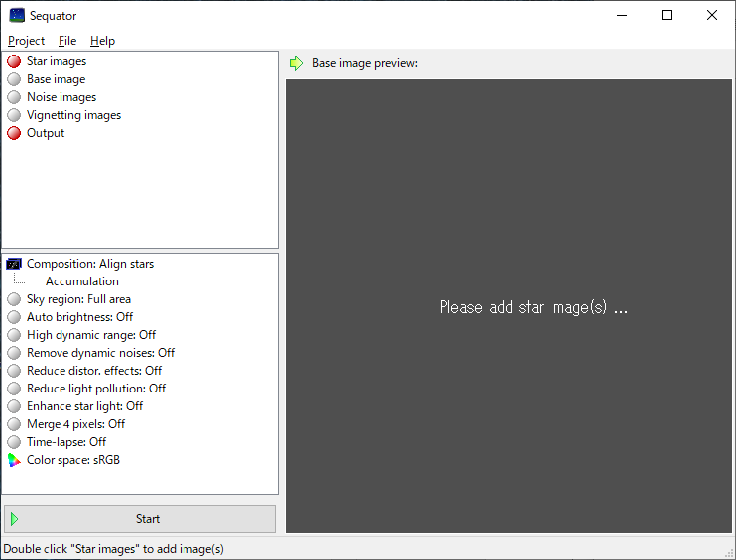Click Color space: sRGB text
The image size is (736, 560).
click(73, 460)
